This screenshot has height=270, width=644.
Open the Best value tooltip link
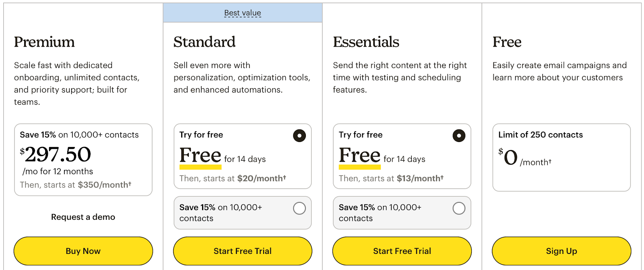242,12
